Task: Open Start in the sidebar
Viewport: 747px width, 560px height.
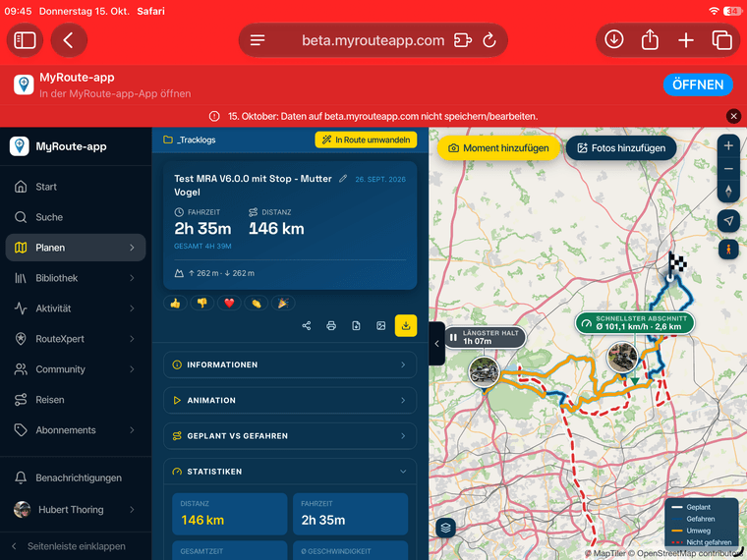Action: (x=76, y=187)
